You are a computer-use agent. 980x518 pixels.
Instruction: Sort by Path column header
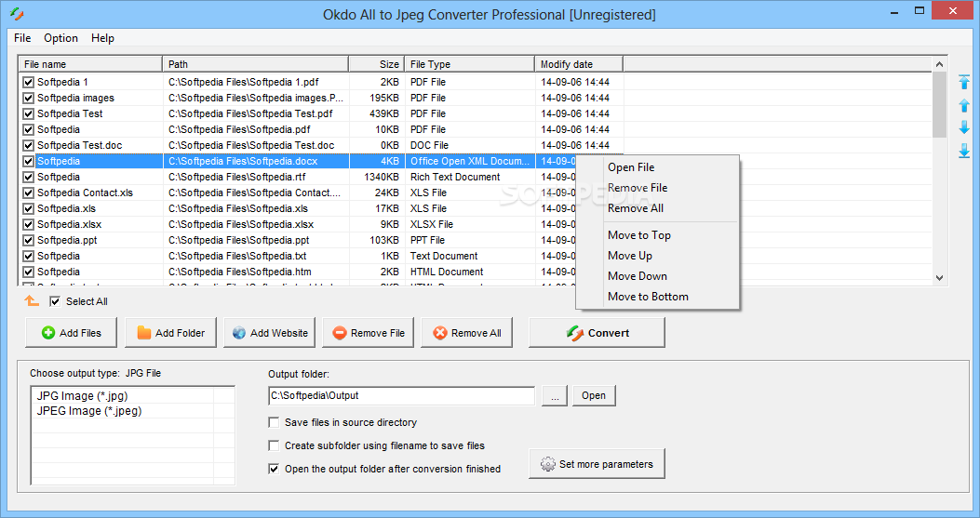click(256, 64)
